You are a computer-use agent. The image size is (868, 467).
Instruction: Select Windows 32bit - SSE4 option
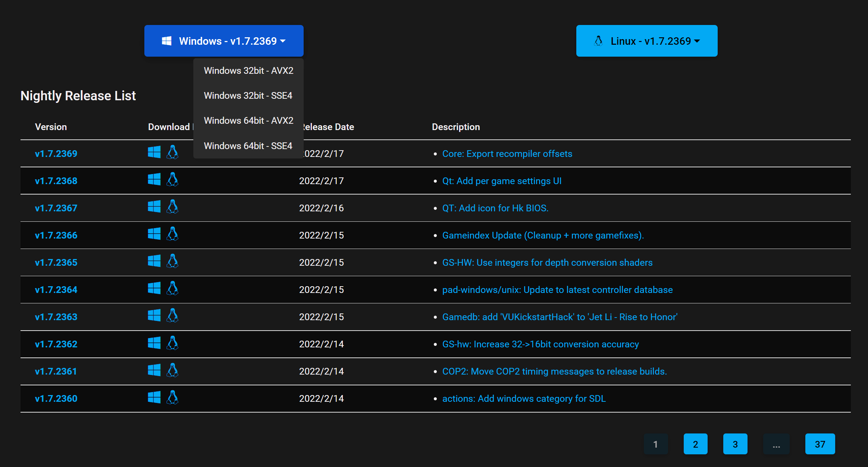coord(248,95)
